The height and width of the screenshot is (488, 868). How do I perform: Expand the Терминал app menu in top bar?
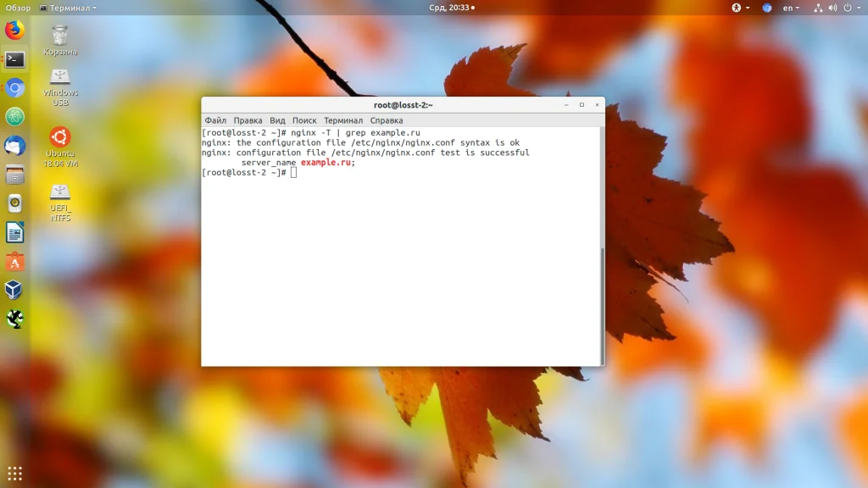68,8
